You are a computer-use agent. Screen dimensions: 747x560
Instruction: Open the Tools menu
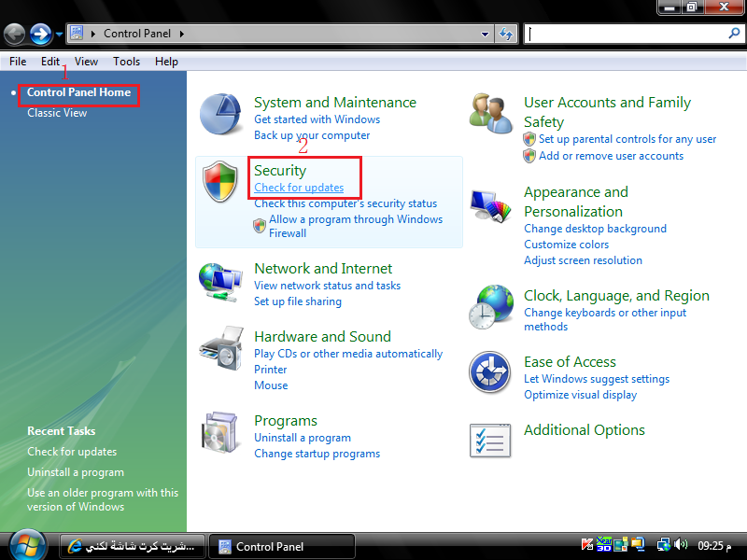coord(126,62)
